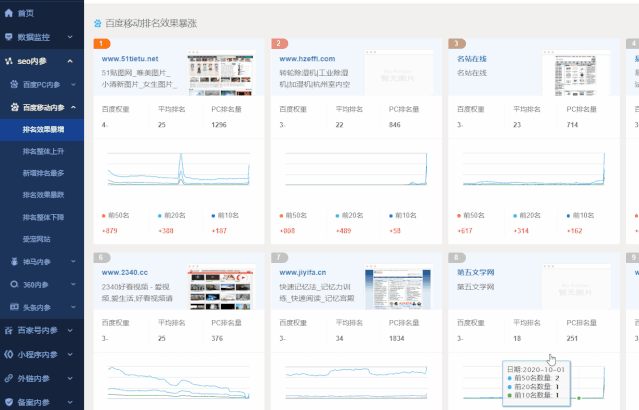Click the 头条内参 sidebar icon
The width and height of the screenshot is (639, 410).
[14, 307]
